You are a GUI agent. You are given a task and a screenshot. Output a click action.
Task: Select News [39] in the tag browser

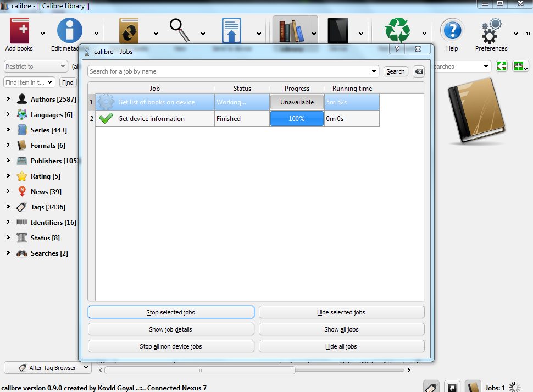tap(46, 191)
